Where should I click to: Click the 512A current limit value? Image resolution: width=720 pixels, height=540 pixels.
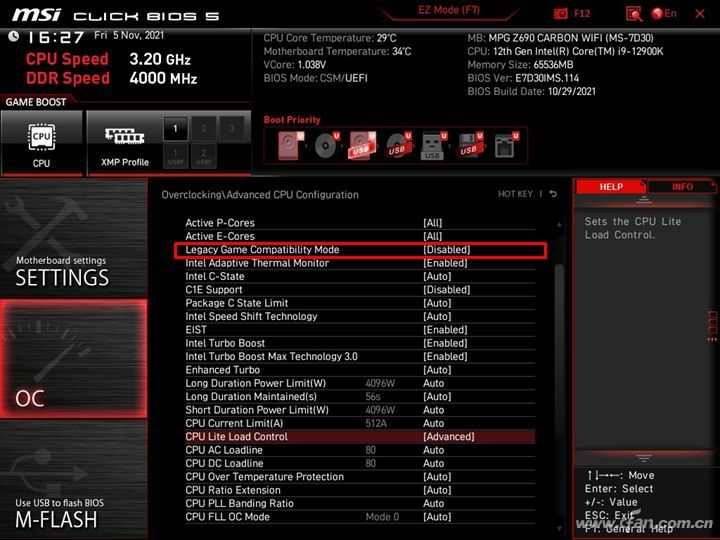[376, 423]
